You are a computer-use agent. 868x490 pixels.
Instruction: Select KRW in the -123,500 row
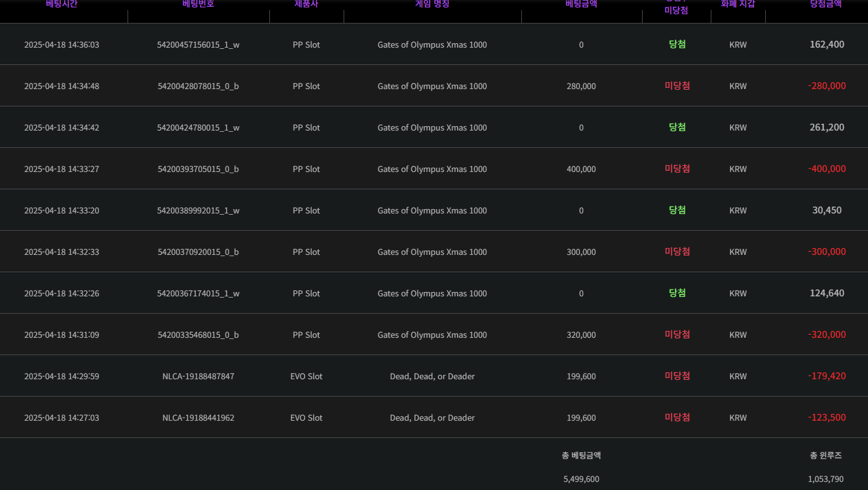pos(738,418)
